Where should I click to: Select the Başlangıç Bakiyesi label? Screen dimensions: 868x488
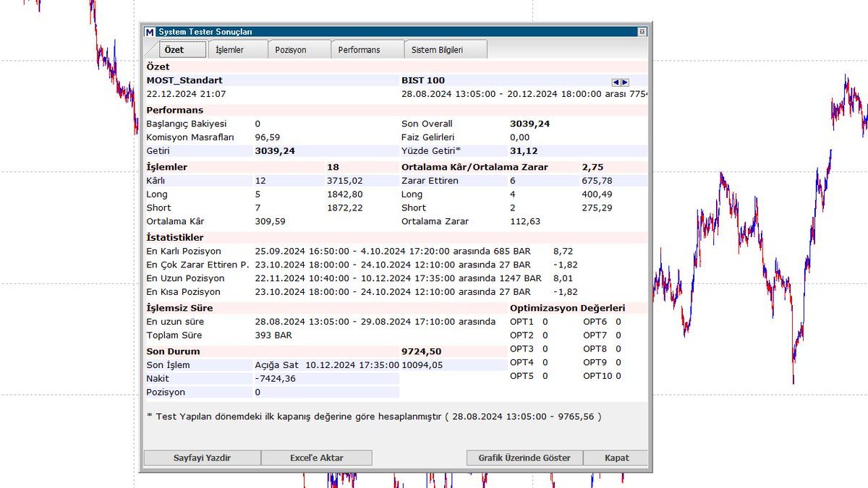pos(187,124)
